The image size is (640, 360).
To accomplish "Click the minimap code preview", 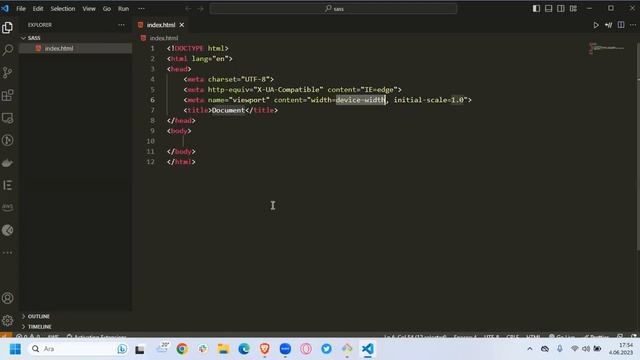I will tap(607, 48).
